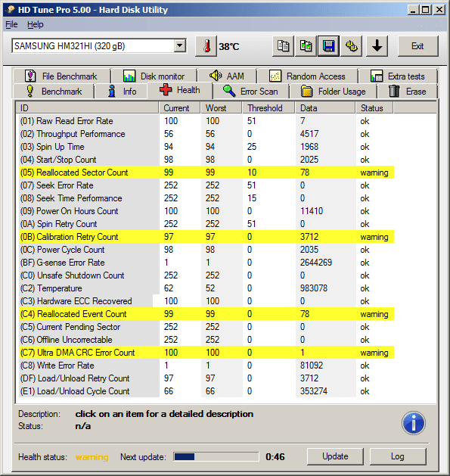
Task: Click the copy text to clipboard icon
Action: tap(283, 46)
